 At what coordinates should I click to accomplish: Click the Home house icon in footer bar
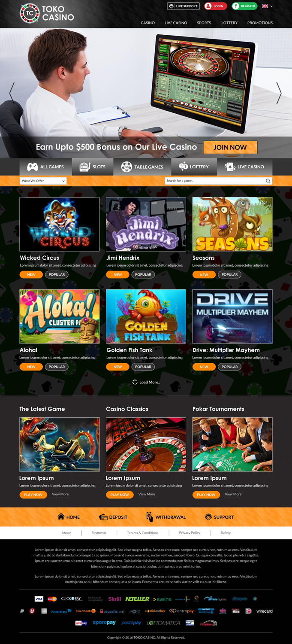(61, 516)
